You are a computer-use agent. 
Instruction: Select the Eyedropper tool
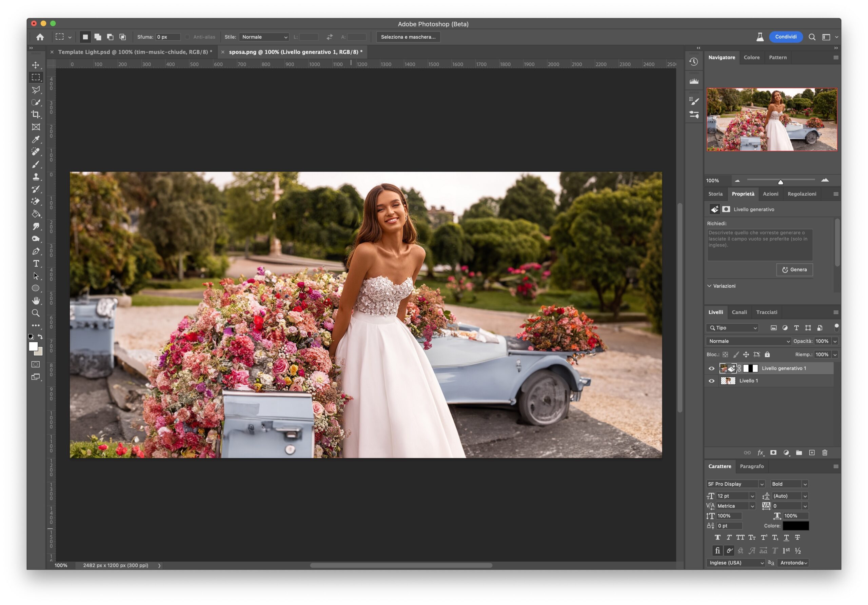click(x=36, y=139)
